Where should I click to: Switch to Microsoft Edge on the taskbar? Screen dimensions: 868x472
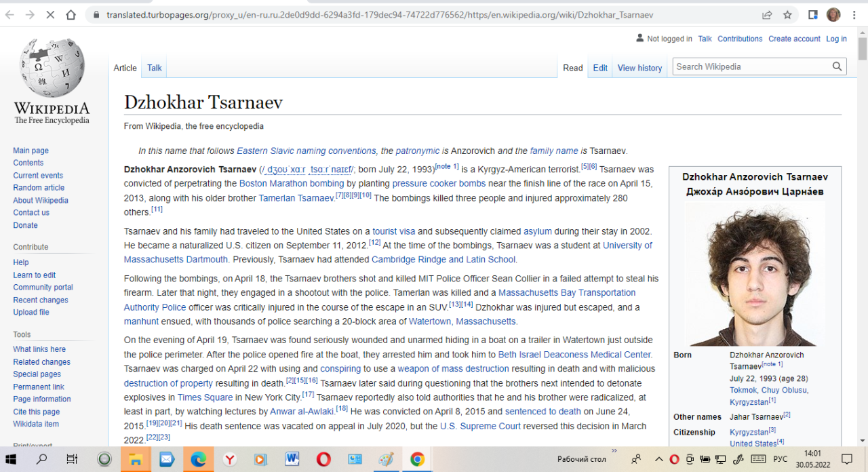click(198, 459)
